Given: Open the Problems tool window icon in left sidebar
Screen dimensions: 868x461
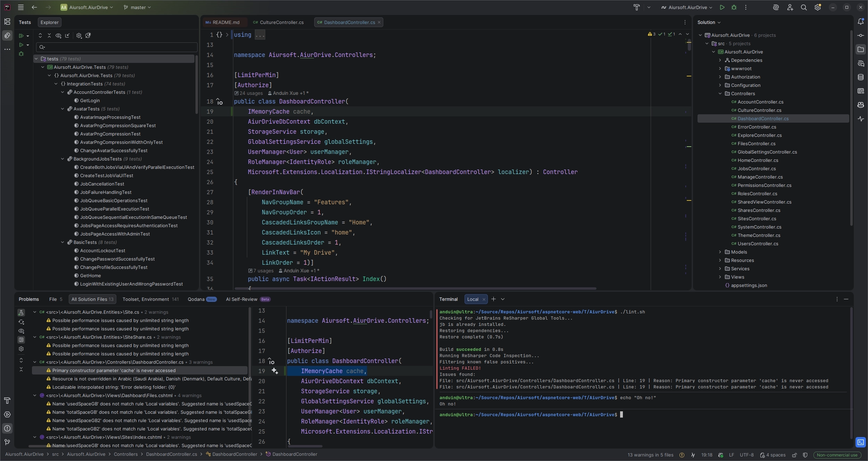Looking at the screenshot, I should click(7, 428).
